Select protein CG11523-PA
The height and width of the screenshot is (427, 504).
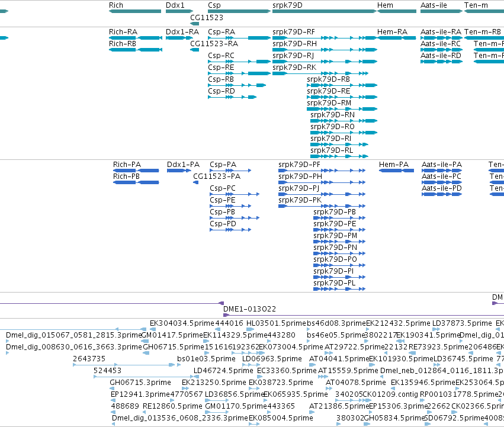pos(196,182)
